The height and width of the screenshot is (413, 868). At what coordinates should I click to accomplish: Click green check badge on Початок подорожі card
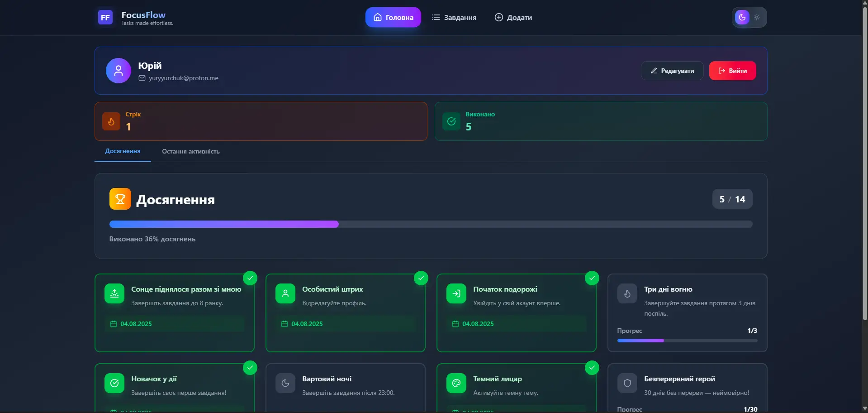coord(592,278)
